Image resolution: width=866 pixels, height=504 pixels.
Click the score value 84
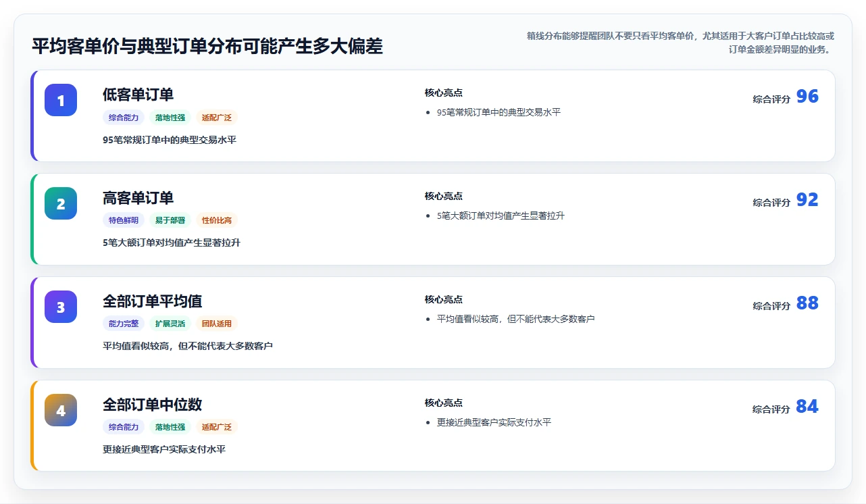click(x=807, y=407)
